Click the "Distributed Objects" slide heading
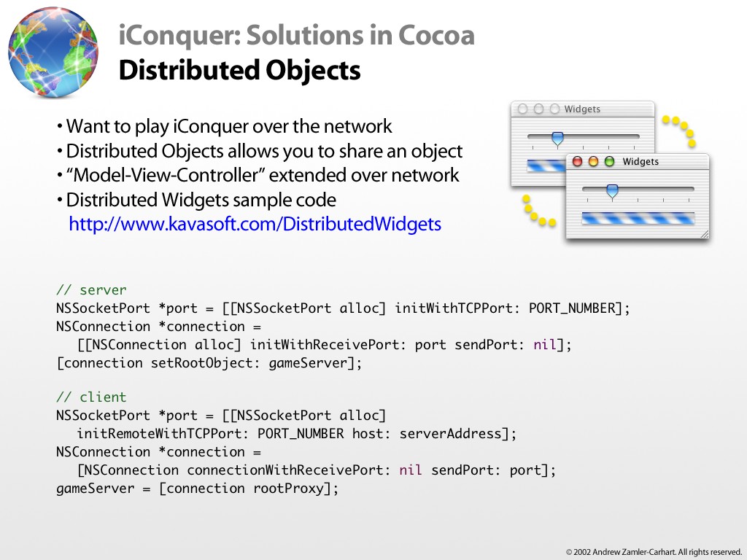 [x=239, y=71]
